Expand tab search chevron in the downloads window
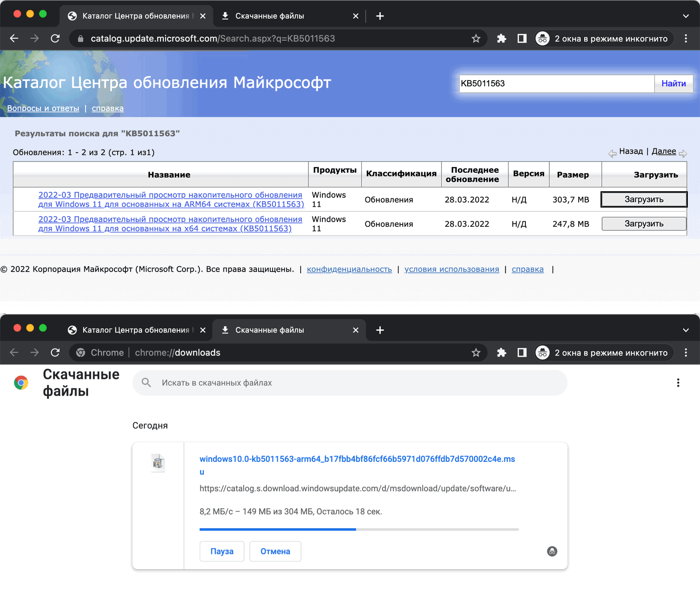Image resolution: width=700 pixels, height=600 pixels. (686, 330)
